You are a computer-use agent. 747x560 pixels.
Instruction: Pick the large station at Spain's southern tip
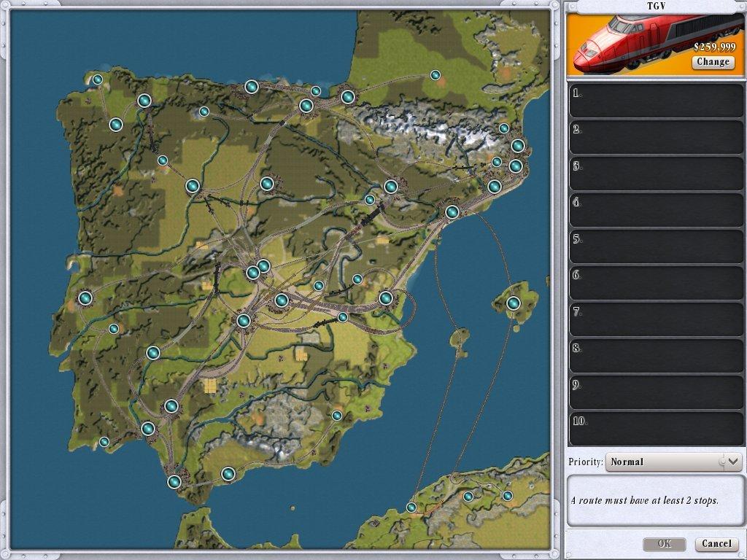174,482
